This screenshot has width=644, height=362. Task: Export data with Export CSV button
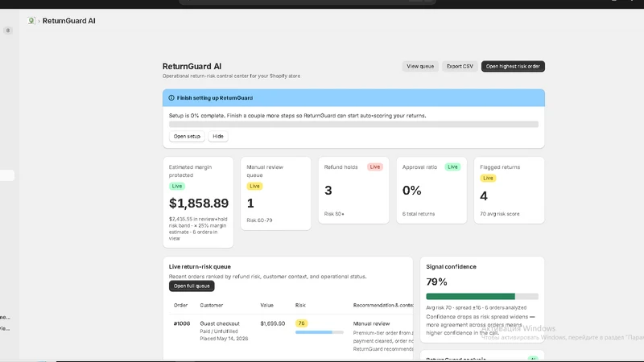[x=460, y=66]
